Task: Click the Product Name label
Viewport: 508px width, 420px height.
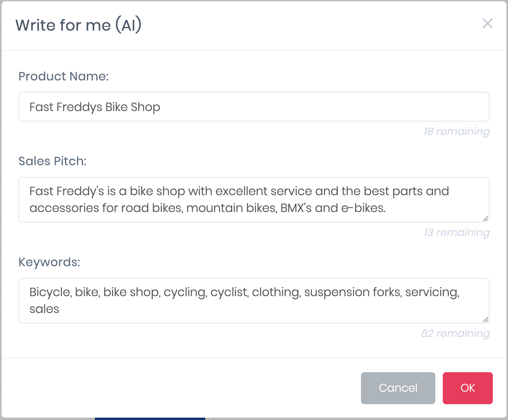Action: (x=64, y=76)
